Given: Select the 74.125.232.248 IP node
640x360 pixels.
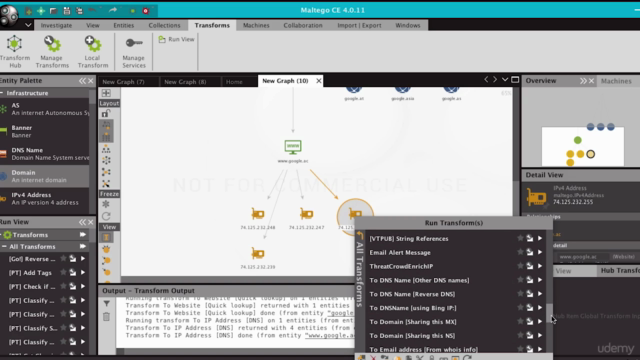Looking at the screenshot, I should (x=258, y=214).
